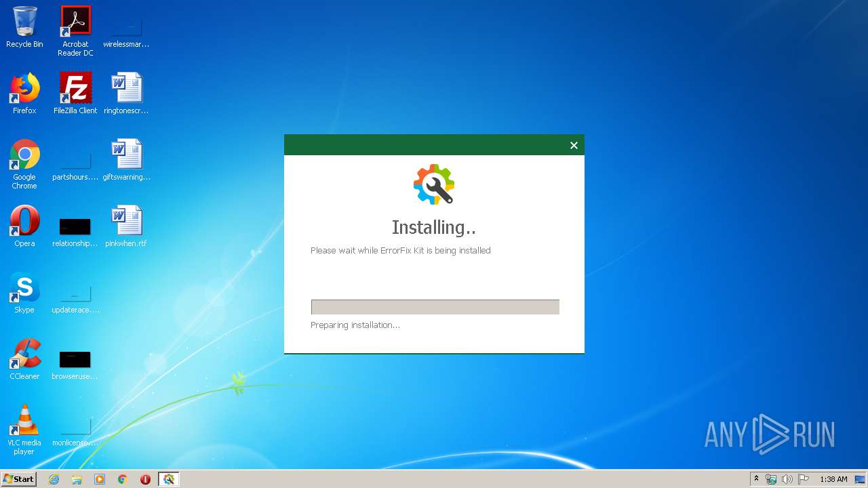
Task: Click the 1:38 AM taskbar clock
Action: [x=833, y=479]
